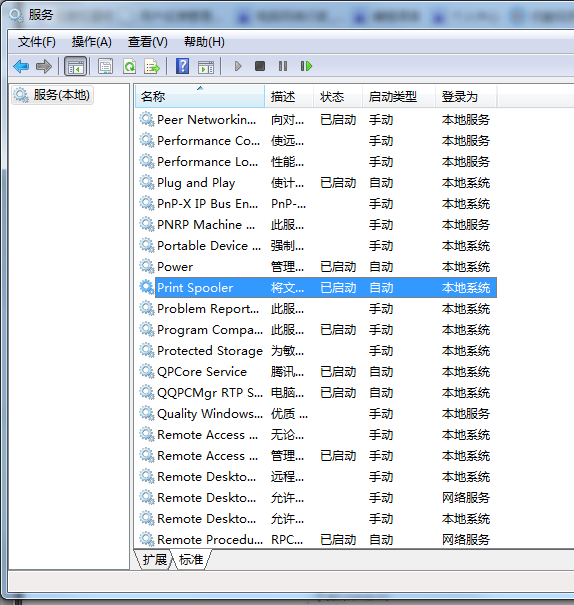The image size is (574, 605).
Task: Open the Properties toolbar icon
Action: point(105,66)
